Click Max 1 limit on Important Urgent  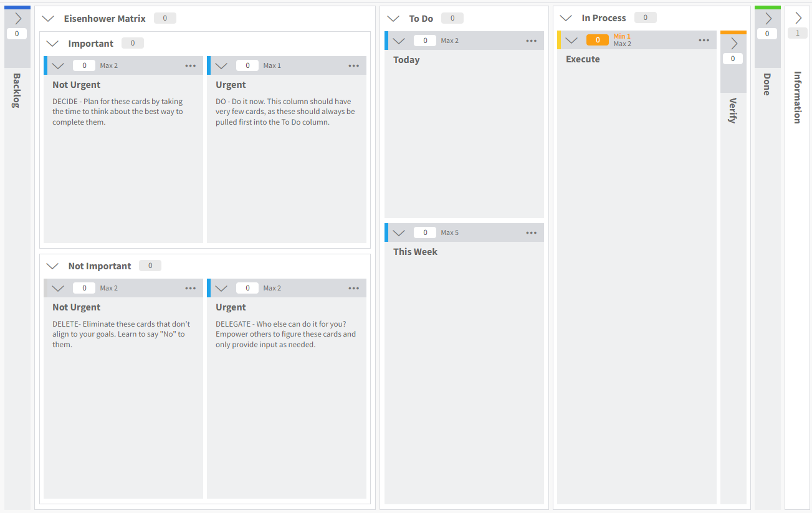(x=272, y=65)
